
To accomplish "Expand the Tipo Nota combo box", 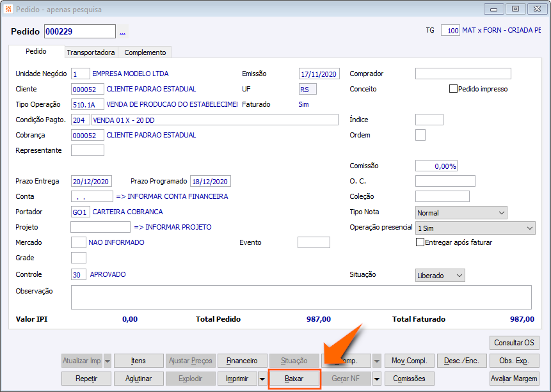I will pos(461,213).
